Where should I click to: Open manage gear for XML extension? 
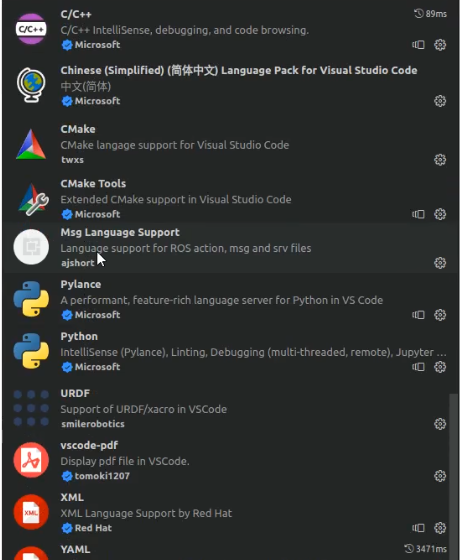coord(440,528)
